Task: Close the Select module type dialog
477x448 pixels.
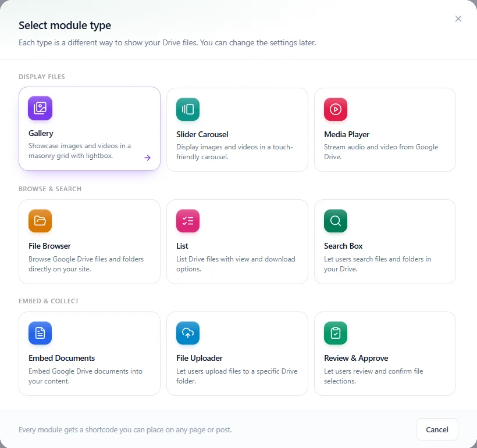Action: click(x=458, y=19)
